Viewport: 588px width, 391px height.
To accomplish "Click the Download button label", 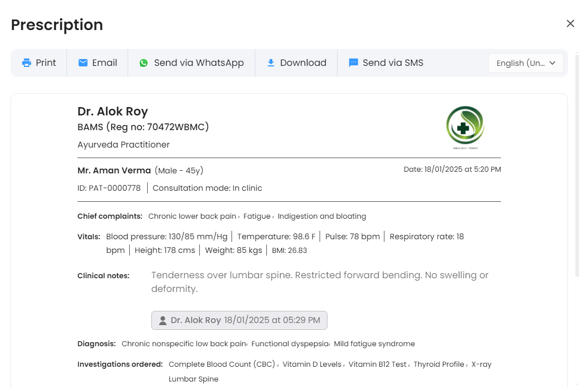I will click(303, 63).
